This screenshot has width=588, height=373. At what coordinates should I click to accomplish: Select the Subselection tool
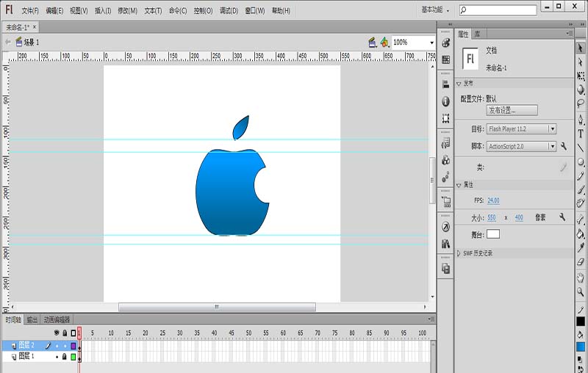581,62
